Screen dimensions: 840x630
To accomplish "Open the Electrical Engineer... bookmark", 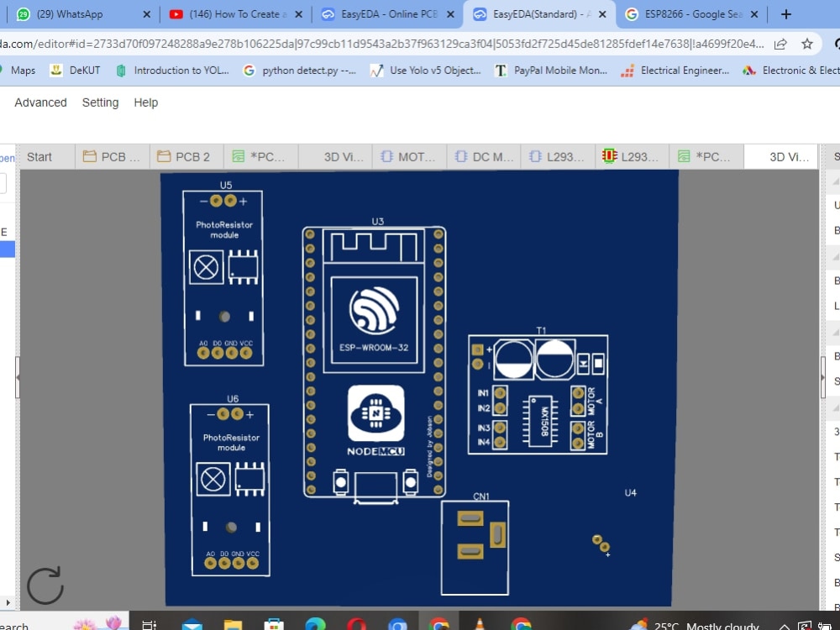I will click(675, 71).
